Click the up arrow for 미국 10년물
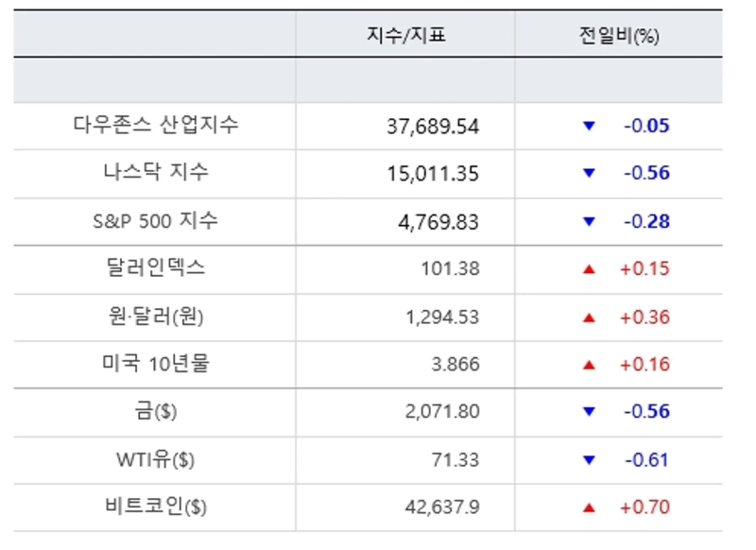 pos(590,365)
